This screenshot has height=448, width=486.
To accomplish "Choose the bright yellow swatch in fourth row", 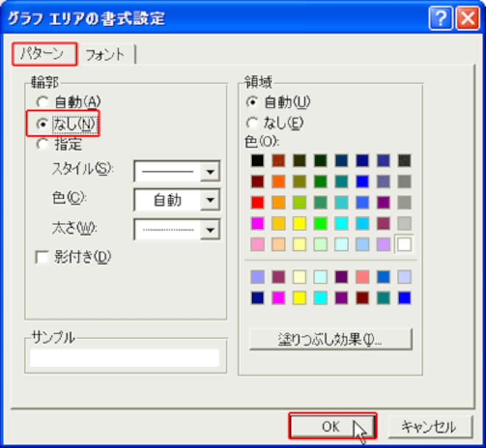I will [x=299, y=223].
